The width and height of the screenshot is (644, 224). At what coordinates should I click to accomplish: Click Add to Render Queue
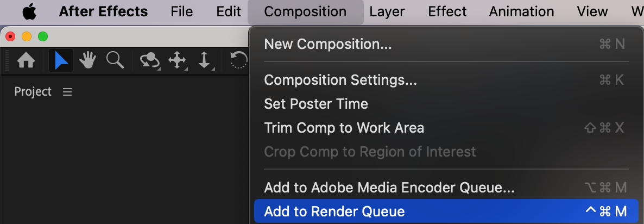(334, 211)
